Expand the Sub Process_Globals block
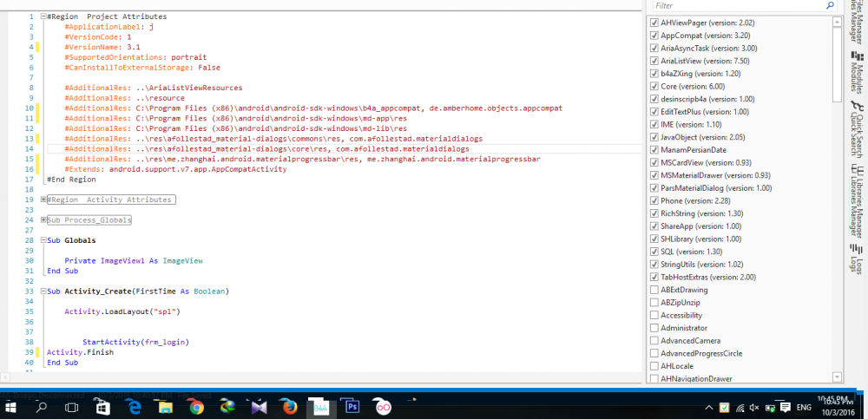The image size is (868, 419). coord(43,220)
